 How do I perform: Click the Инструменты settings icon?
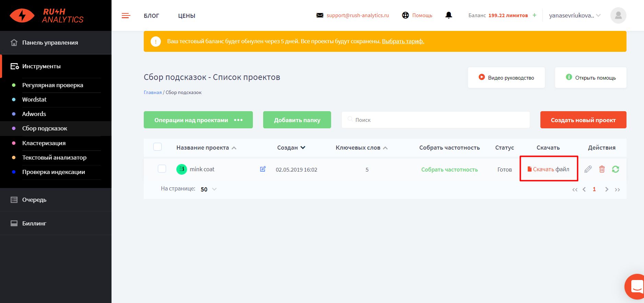[x=14, y=66]
